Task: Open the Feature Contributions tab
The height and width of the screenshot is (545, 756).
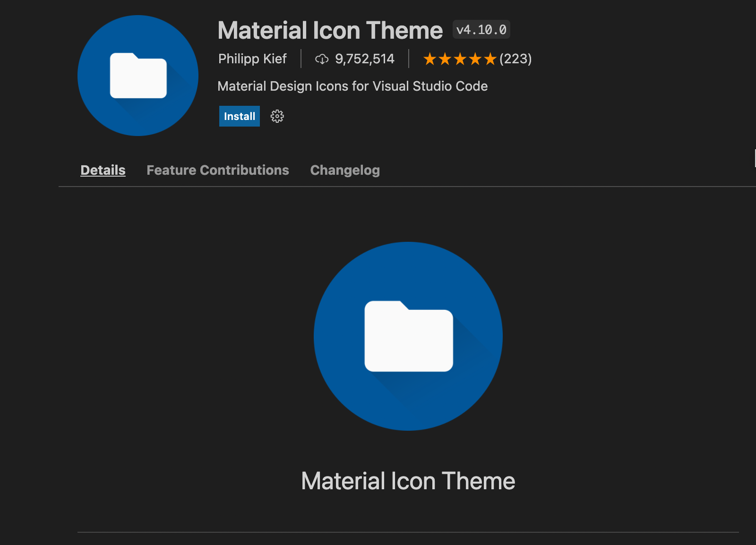Action: coord(218,170)
